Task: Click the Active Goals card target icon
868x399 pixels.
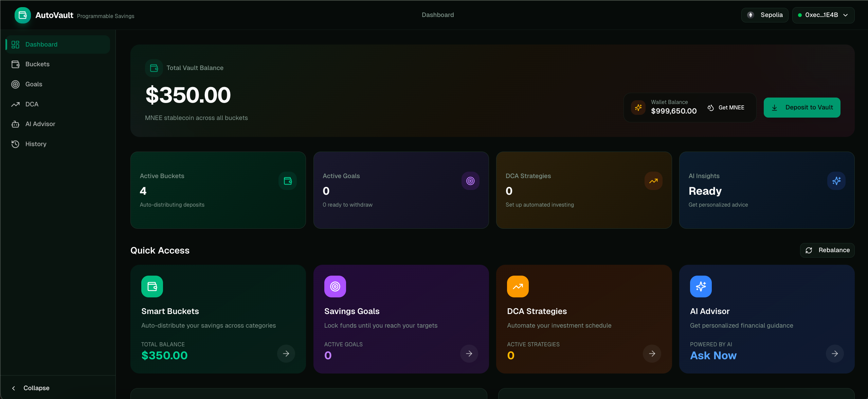Action: (x=470, y=181)
